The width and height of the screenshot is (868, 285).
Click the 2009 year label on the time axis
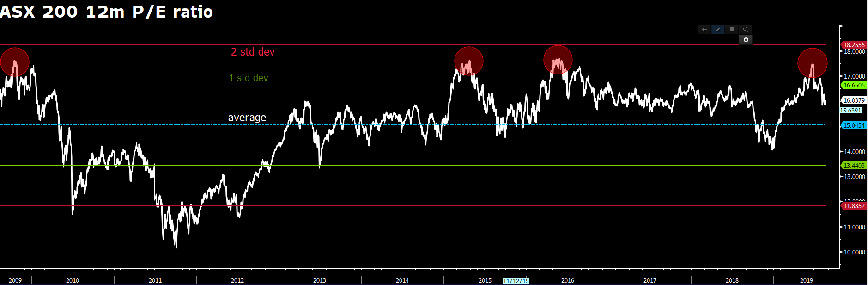[x=15, y=280]
